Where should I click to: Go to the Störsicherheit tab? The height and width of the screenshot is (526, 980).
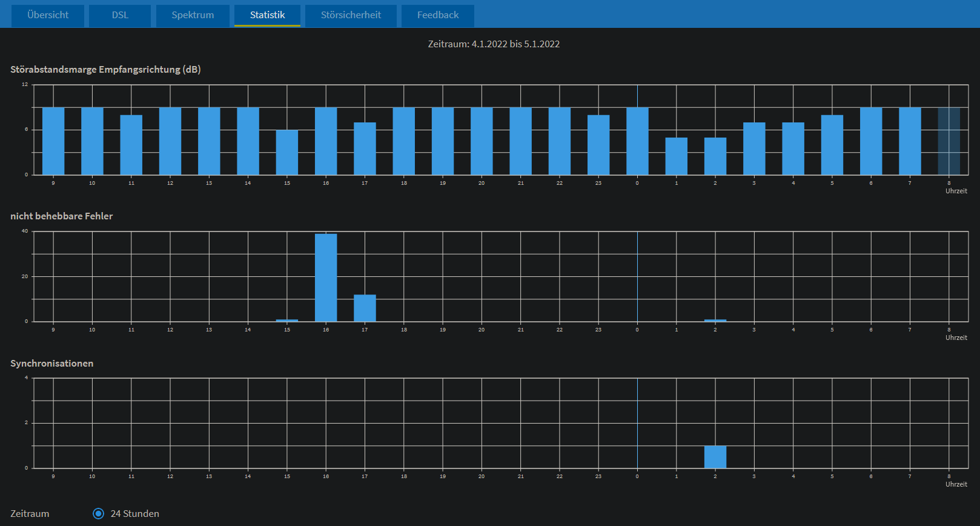click(351, 15)
